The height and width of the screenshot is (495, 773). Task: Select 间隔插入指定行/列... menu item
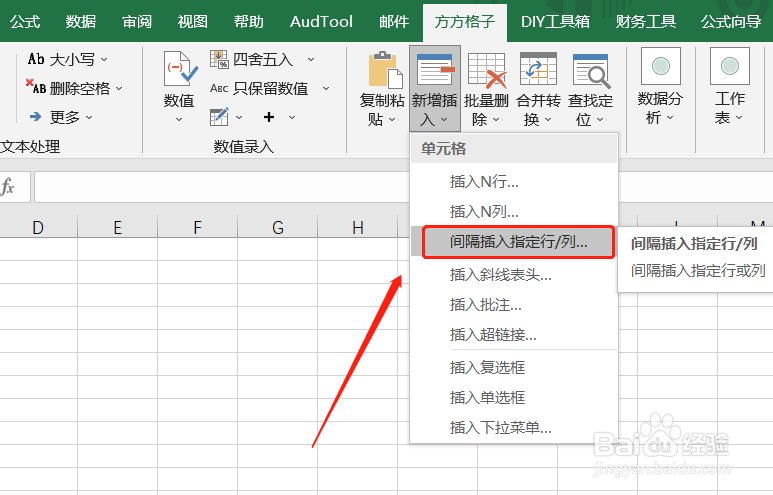tap(514, 242)
